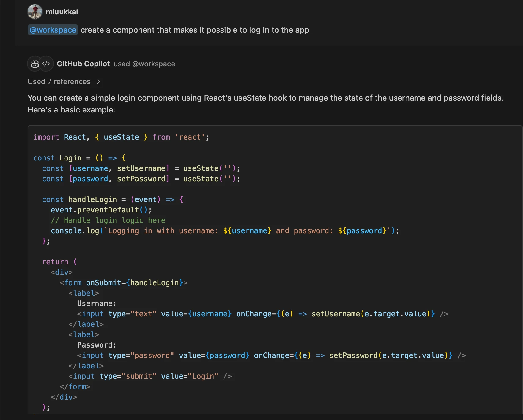Click the handleLogin declaration line
This screenshot has width=523, height=420.
click(113, 200)
